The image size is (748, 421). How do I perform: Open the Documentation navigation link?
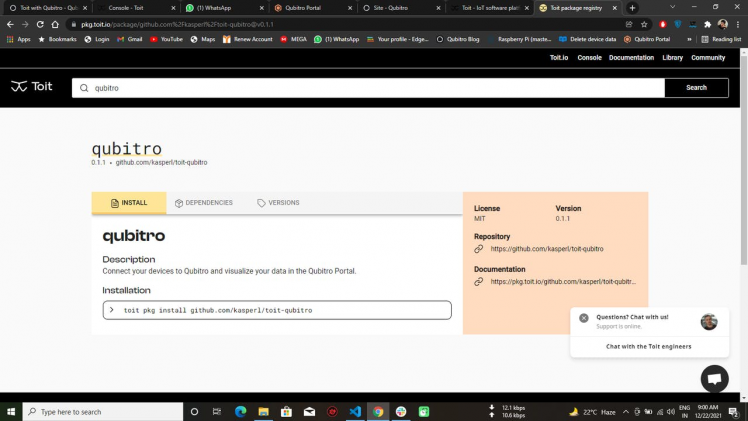click(x=631, y=58)
